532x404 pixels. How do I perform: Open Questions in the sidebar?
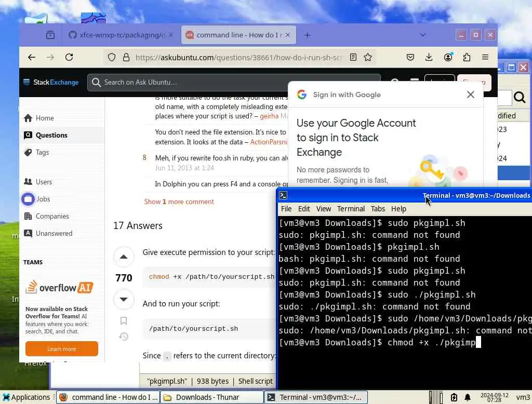click(46, 135)
